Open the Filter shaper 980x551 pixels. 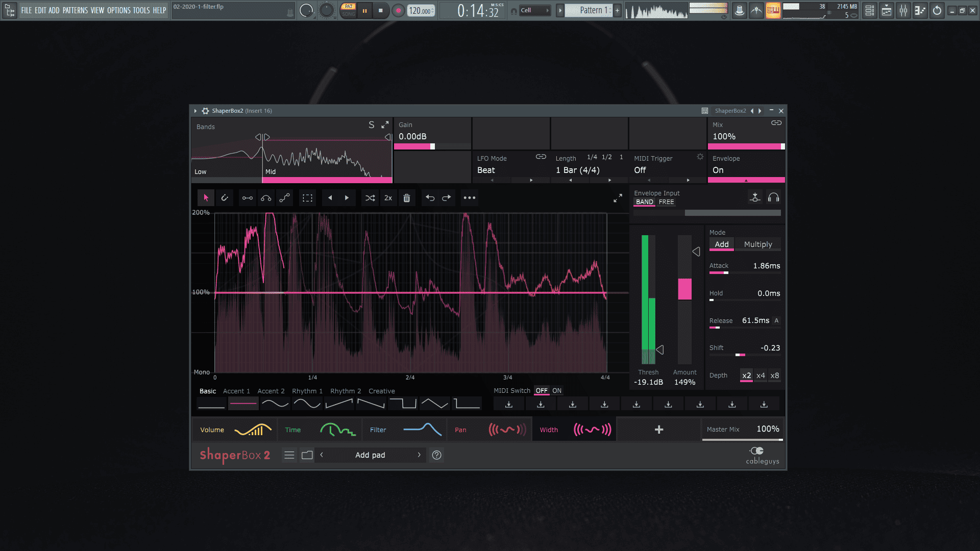pyautogui.click(x=404, y=430)
